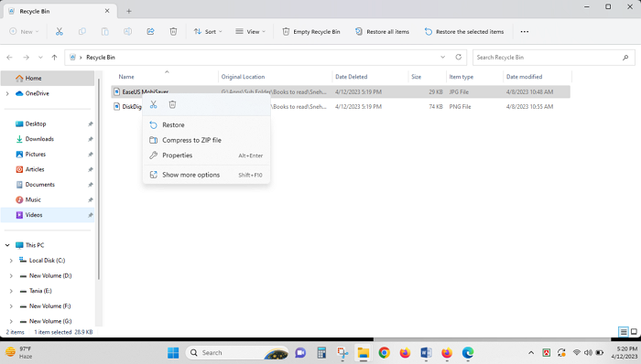Image resolution: width=641 pixels, height=364 pixels.
Task: Open Desktop in the sidebar
Action: tap(48, 124)
